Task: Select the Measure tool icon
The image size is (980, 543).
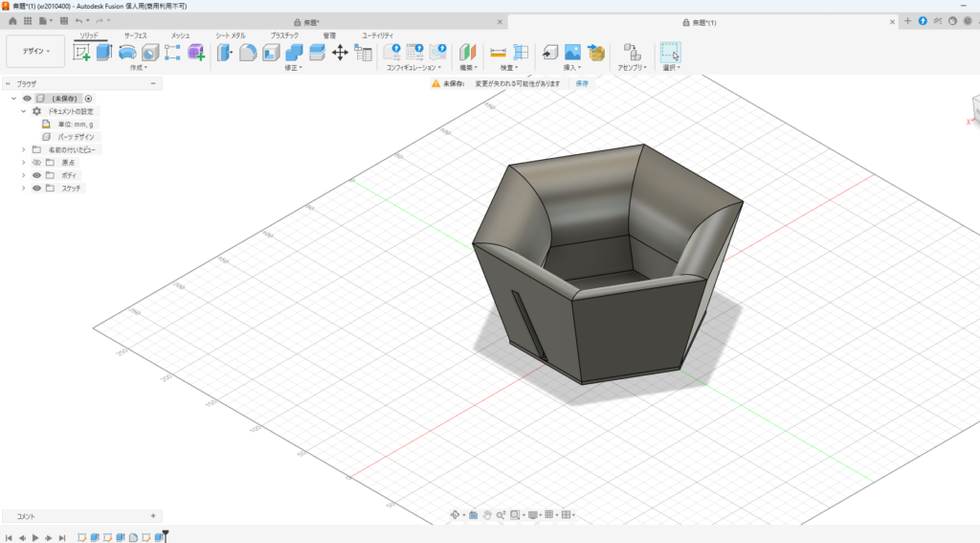Action: [x=498, y=53]
